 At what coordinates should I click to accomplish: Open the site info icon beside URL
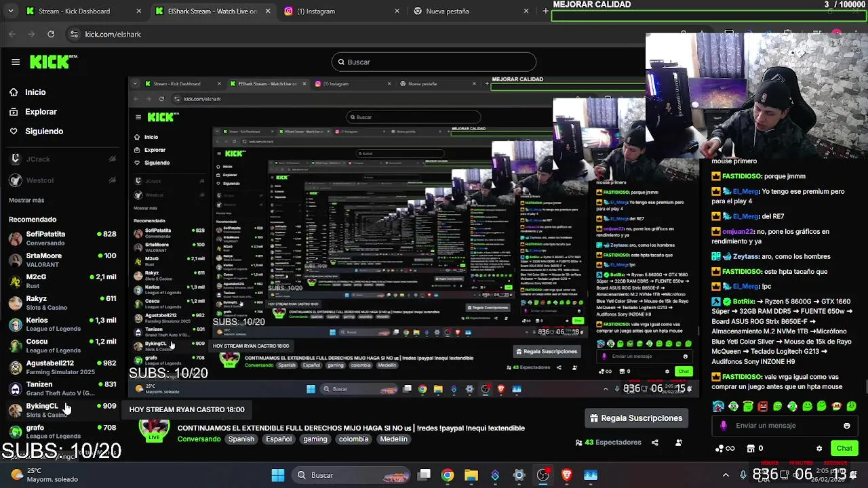[x=75, y=34]
